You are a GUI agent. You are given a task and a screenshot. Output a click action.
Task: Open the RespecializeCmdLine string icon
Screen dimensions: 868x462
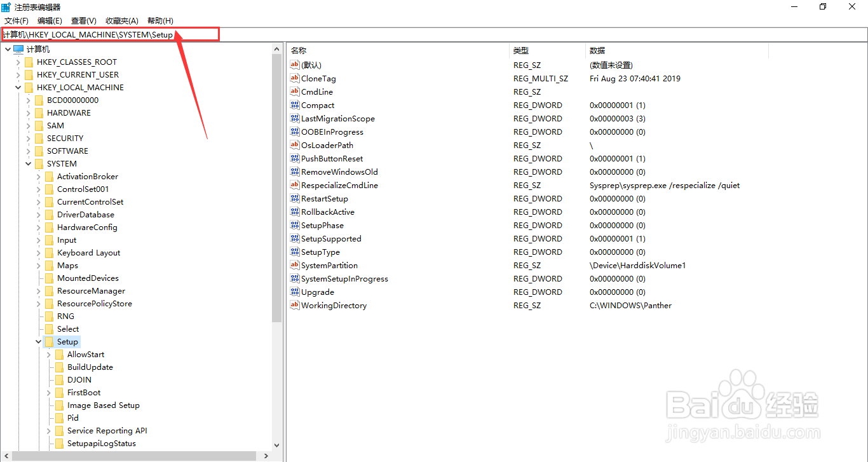point(295,185)
